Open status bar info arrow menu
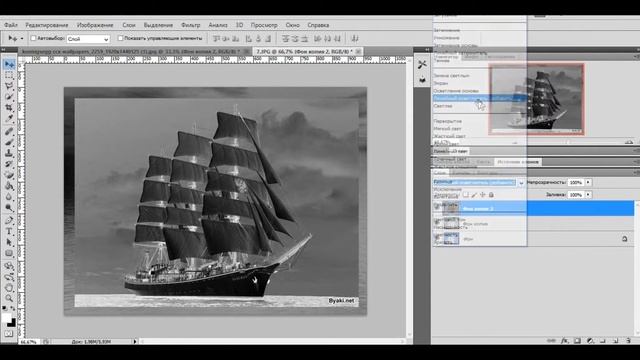The height and width of the screenshot is (360, 640). coord(135,341)
